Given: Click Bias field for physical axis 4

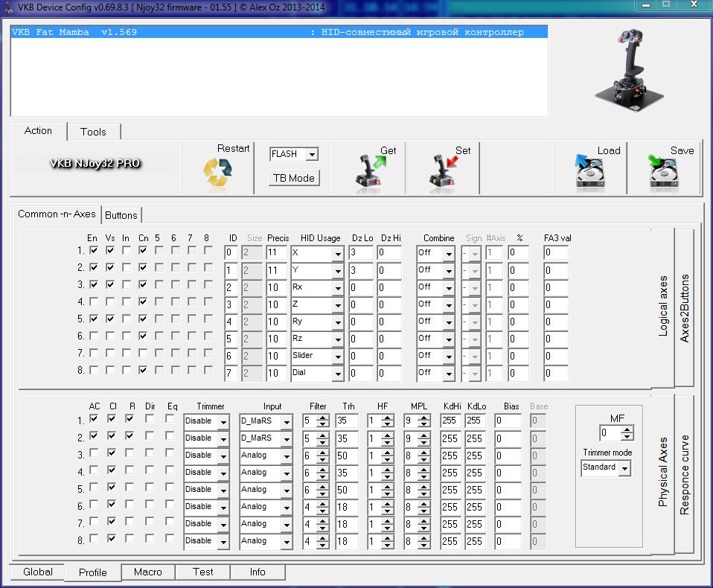Looking at the screenshot, I should (x=508, y=473).
